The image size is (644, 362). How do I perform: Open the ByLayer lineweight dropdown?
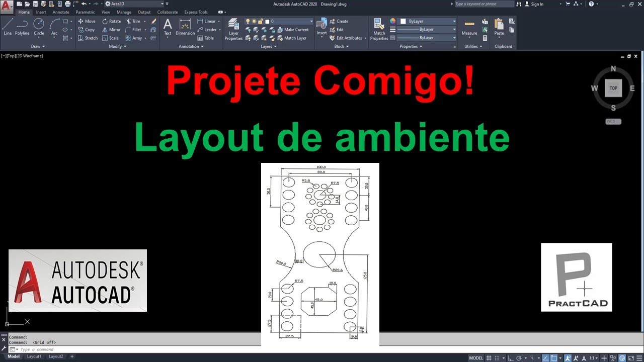coord(426,29)
